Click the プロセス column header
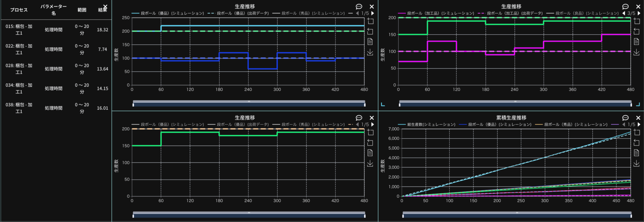This screenshot has height=222, width=644. [19, 10]
